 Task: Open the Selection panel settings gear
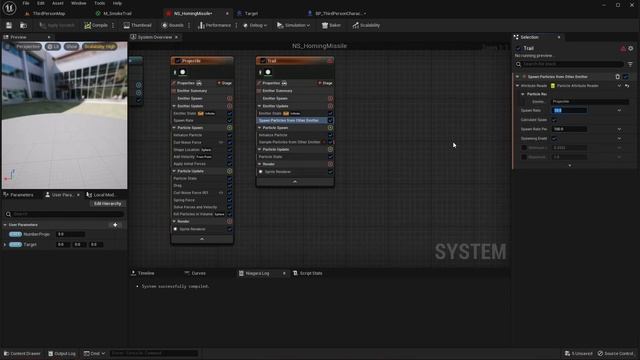[x=631, y=49]
